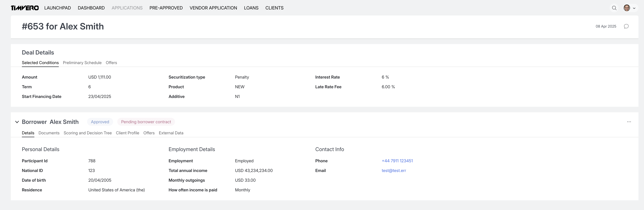Click the phone number +44 7911 123451
The width and height of the screenshot is (644, 210).
coord(397,161)
